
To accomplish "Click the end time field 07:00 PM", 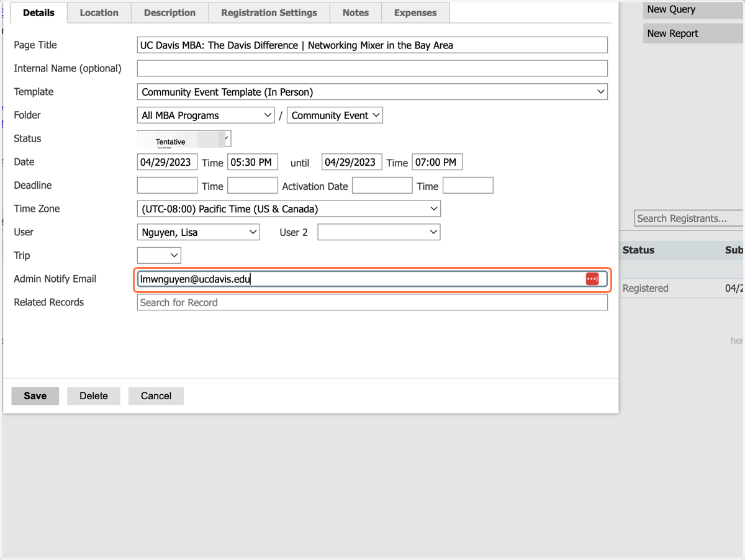I will (x=437, y=162).
